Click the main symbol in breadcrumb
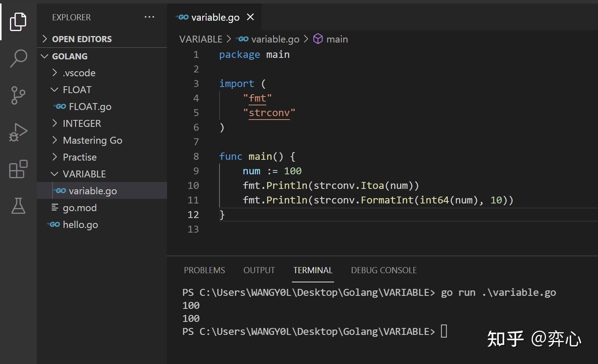Screen dimensions: 598x364 [x=336, y=39]
